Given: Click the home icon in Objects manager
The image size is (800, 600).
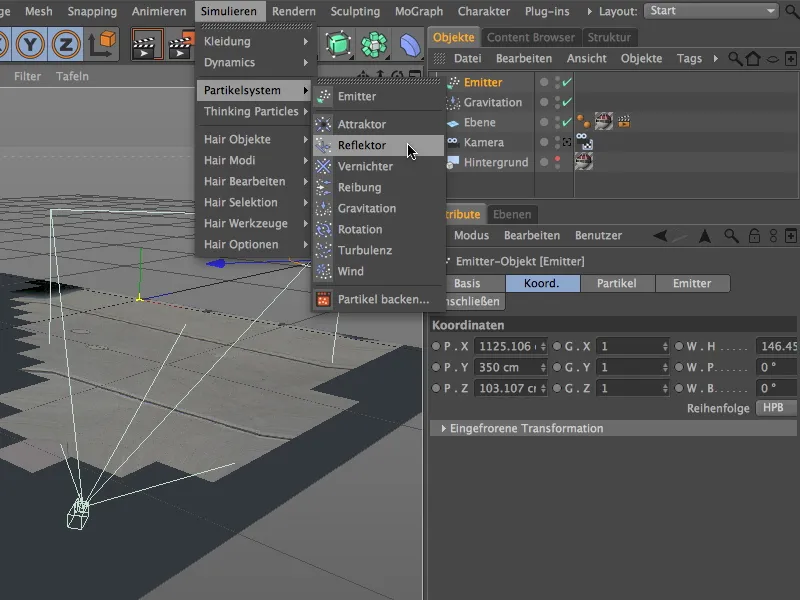Looking at the screenshot, I should coord(753,59).
